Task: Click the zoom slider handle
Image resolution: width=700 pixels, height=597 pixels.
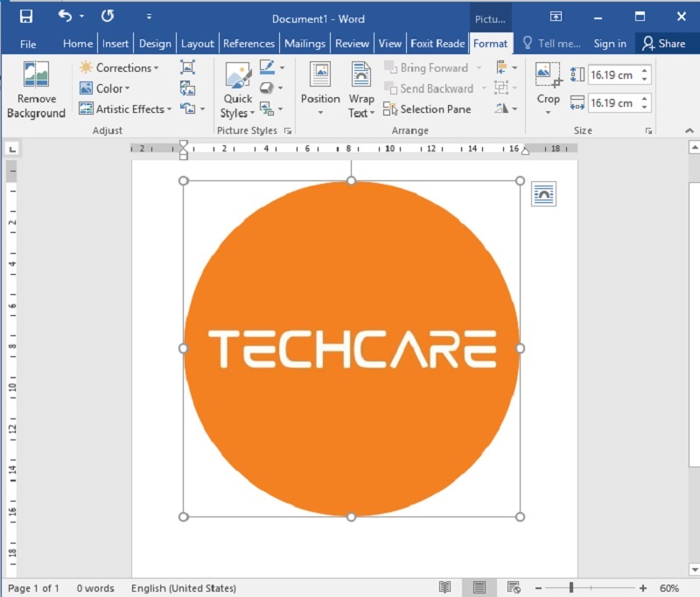Action: (x=571, y=587)
